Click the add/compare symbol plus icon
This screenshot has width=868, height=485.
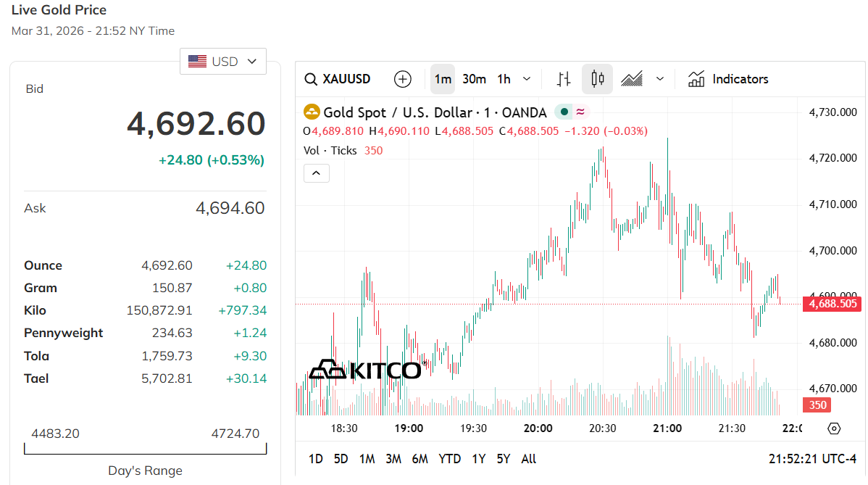[402, 79]
